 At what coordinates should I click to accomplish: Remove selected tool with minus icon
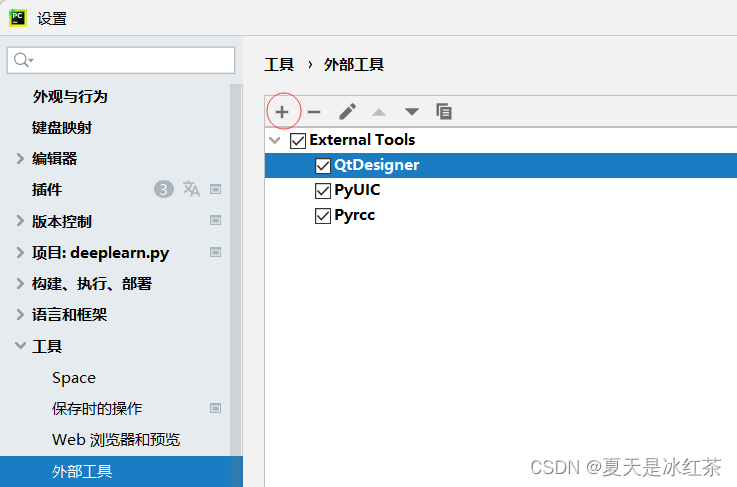[x=314, y=112]
